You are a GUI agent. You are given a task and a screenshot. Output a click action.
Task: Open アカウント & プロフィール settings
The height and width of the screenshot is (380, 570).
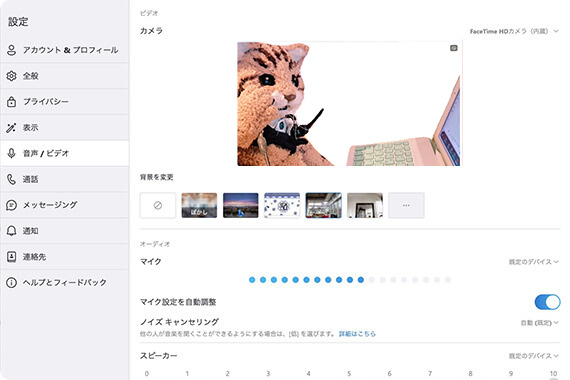tap(65, 50)
